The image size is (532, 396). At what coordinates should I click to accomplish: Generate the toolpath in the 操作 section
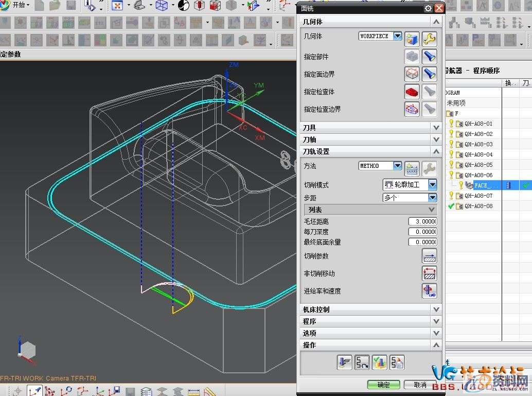point(345,362)
